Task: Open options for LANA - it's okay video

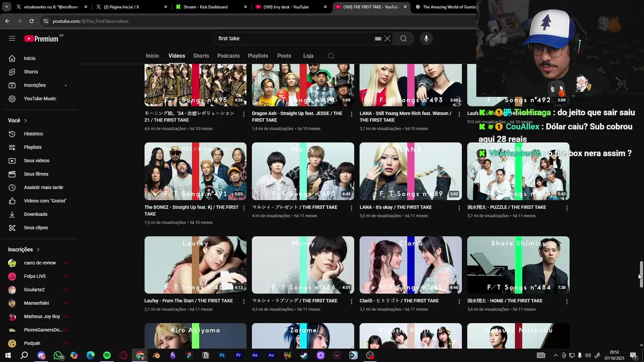Action: click(459, 208)
